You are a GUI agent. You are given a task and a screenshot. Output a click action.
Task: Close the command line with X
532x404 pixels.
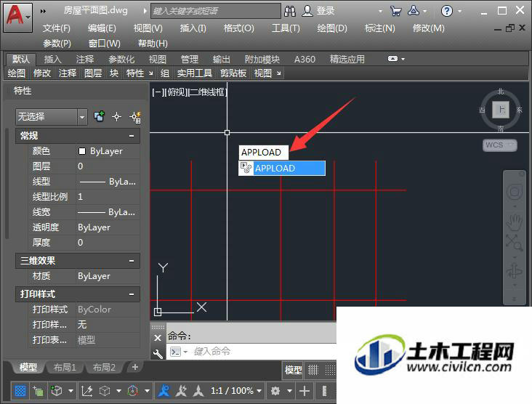158,338
